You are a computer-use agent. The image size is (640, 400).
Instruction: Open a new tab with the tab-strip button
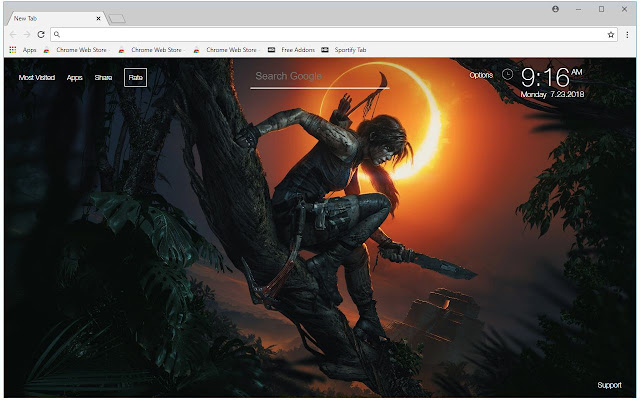pos(117,18)
